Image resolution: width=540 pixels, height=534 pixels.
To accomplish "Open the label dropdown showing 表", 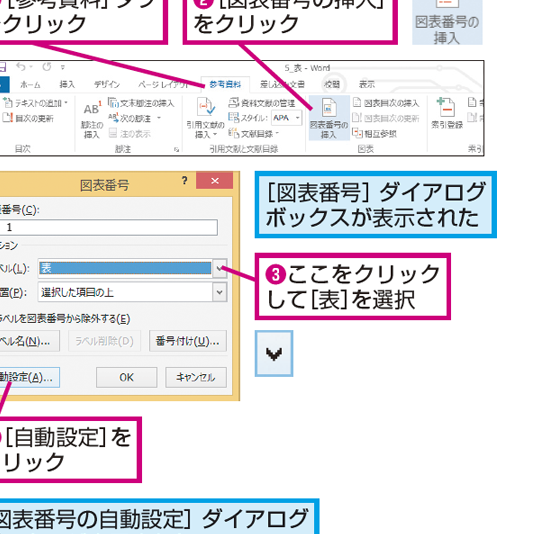I will 220,268.
